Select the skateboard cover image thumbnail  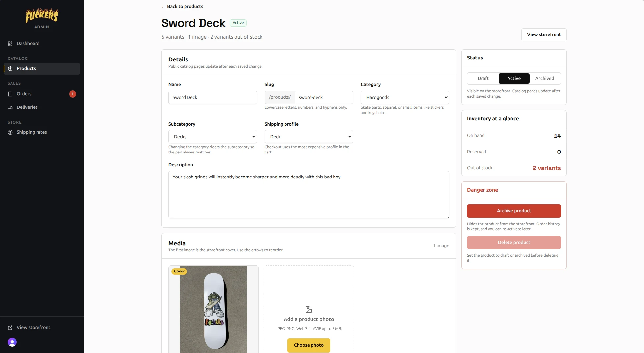tap(213, 309)
